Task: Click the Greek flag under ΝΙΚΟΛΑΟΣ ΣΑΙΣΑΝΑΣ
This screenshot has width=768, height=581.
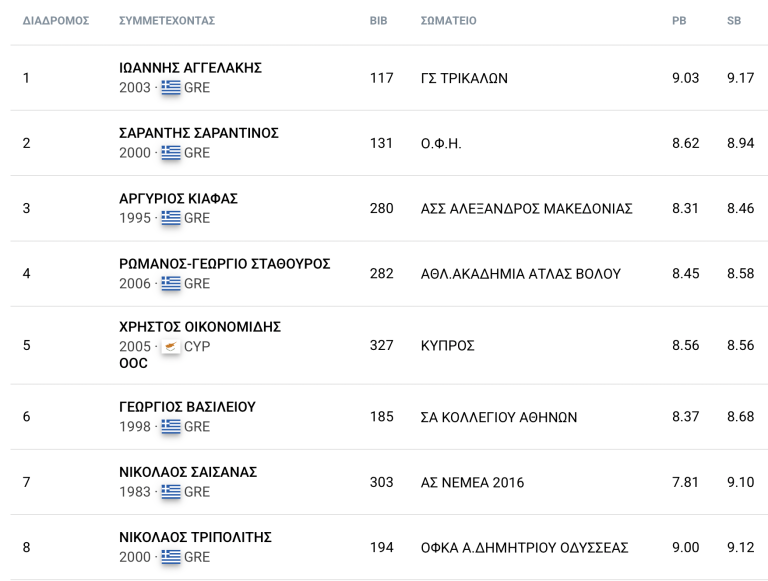Action: click(x=171, y=491)
